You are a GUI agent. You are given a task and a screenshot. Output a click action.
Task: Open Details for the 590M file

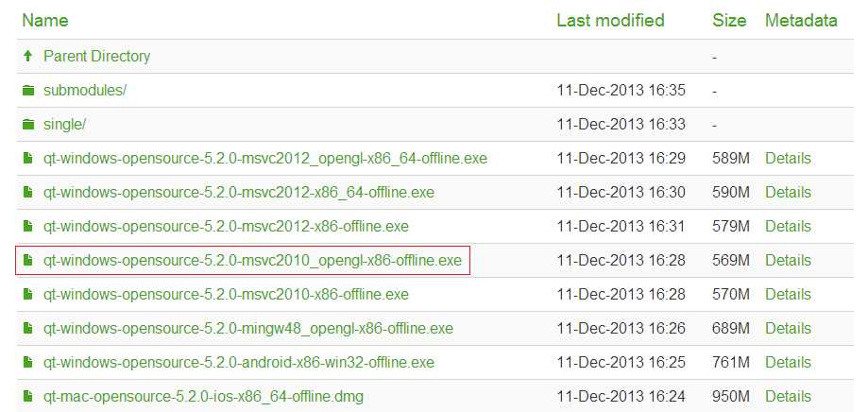click(x=788, y=192)
